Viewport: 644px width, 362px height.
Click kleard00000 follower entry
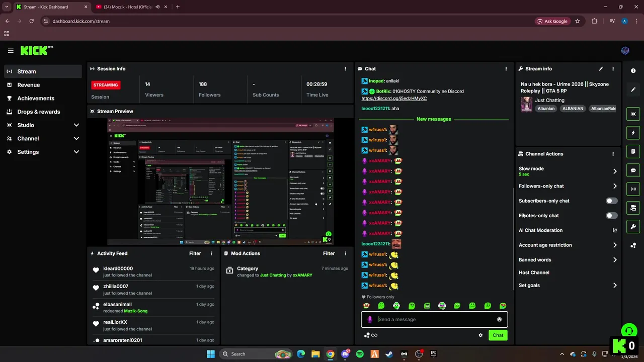click(153, 271)
